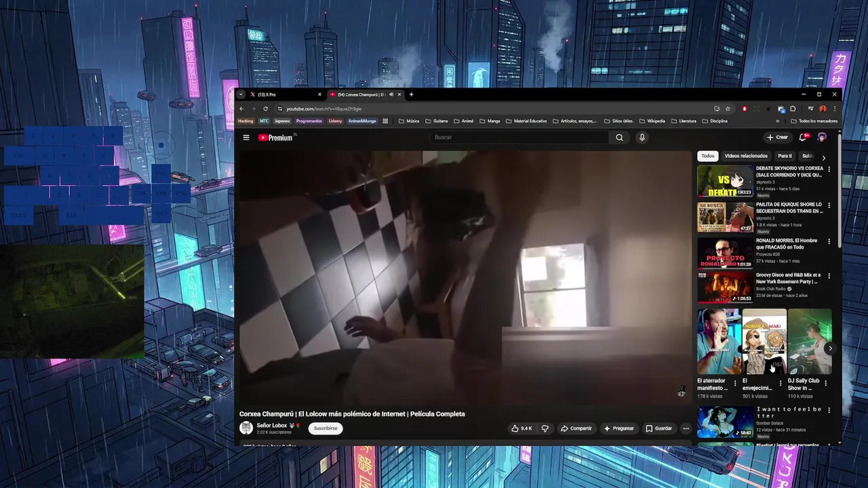Open options for El aterrador manifiesto short
Image resolution: width=868 pixels, height=488 pixels.
(x=735, y=383)
